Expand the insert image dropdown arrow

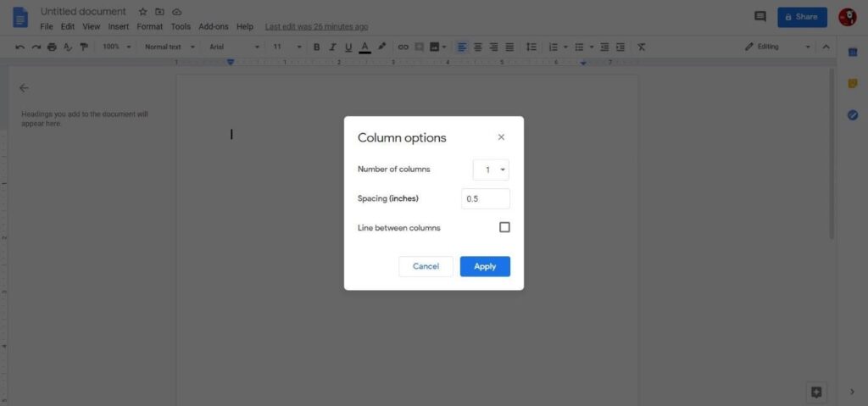click(444, 47)
